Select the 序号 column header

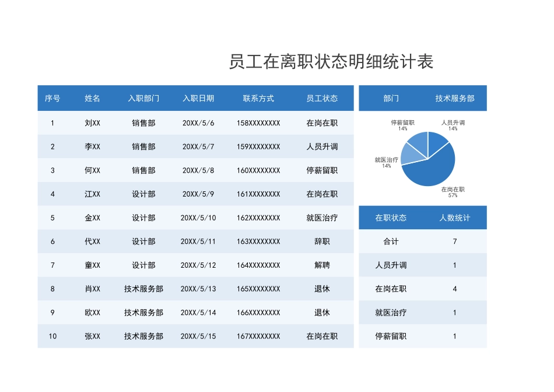(54, 99)
